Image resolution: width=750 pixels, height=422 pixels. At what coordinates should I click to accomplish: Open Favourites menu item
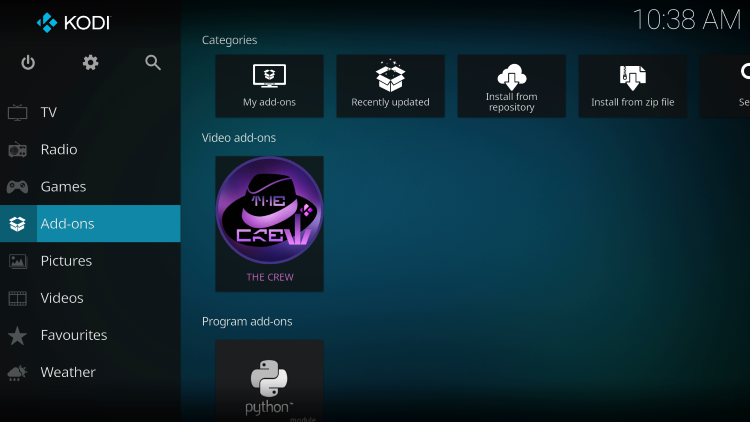pyautogui.click(x=90, y=335)
